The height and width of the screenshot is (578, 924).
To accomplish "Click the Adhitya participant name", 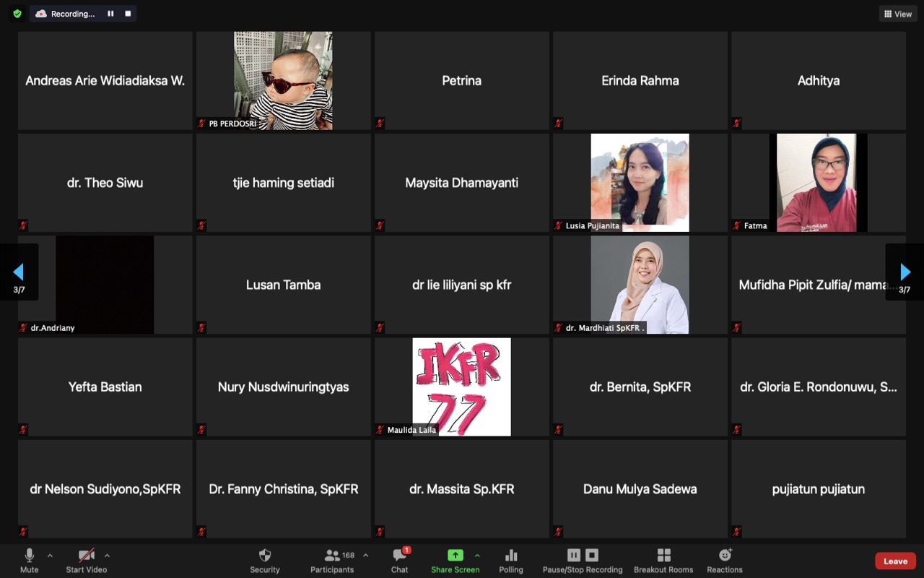I will 819,81.
